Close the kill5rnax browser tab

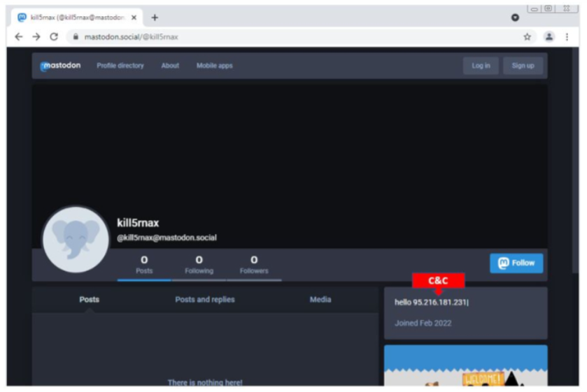[134, 17]
